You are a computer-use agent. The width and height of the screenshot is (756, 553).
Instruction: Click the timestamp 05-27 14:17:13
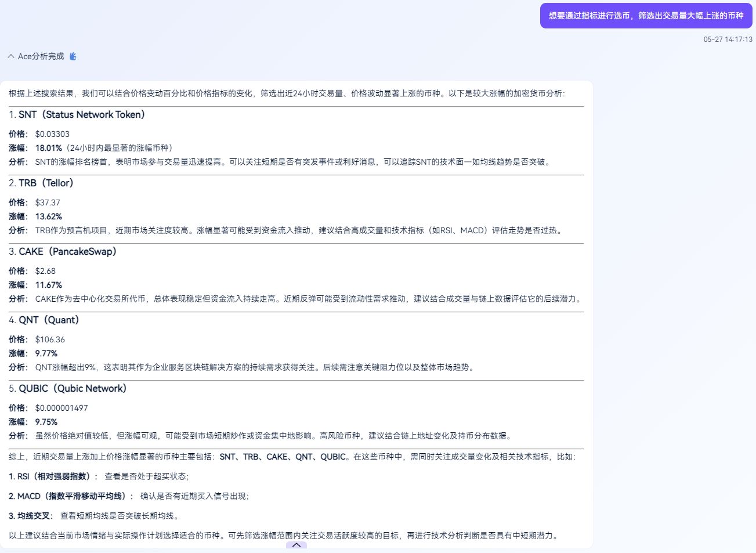pyautogui.click(x=728, y=39)
